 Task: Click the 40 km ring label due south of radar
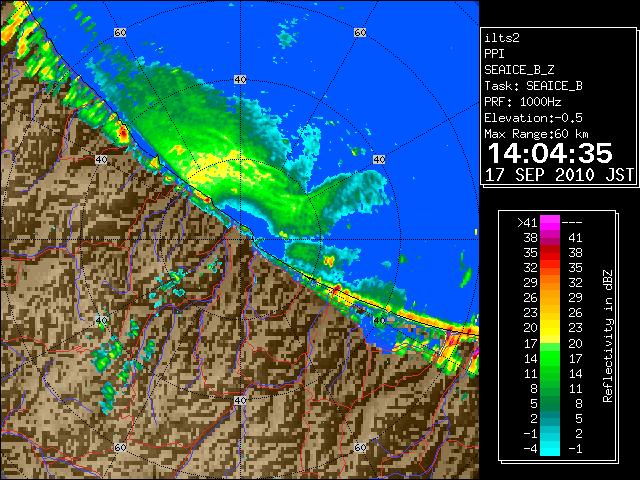click(x=240, y=400)
